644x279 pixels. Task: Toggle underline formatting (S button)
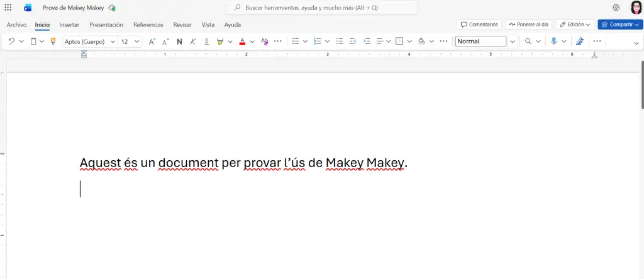tap(206, 41)
